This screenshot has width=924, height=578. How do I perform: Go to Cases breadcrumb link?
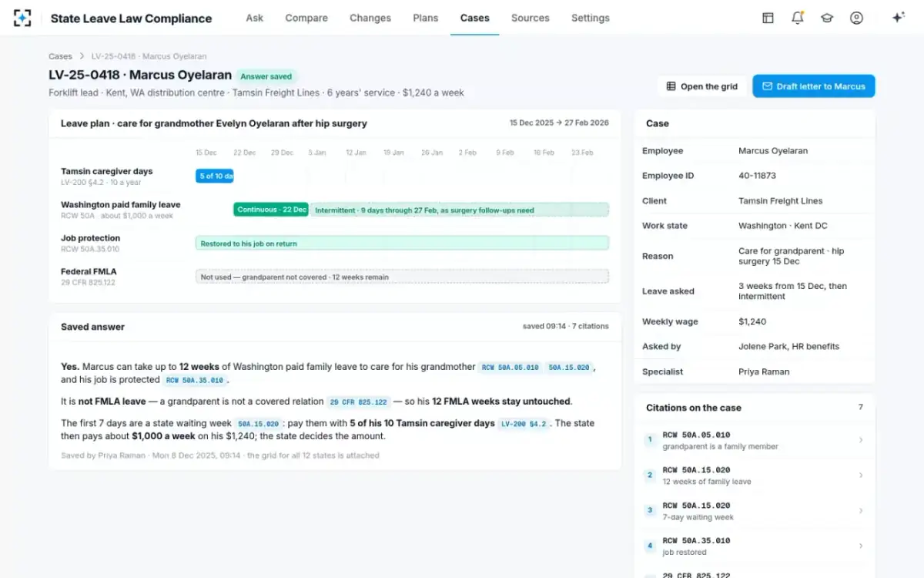(x=60, y=56)
